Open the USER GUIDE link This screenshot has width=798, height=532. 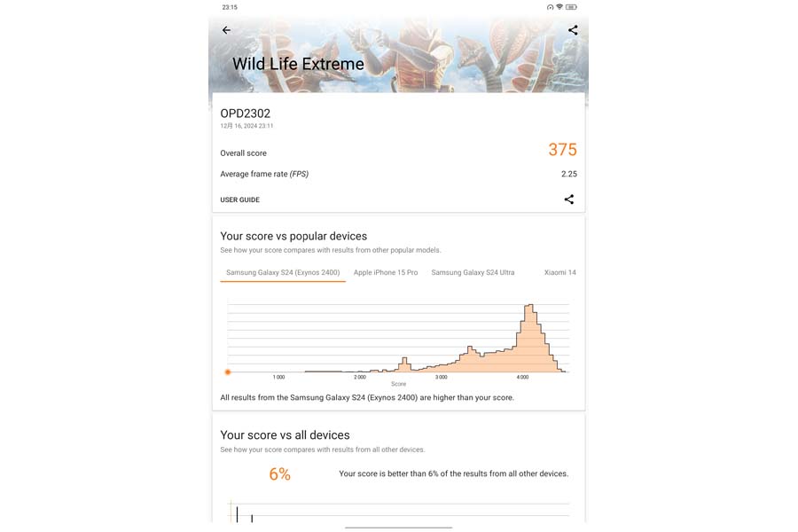(x=239, y=199)
